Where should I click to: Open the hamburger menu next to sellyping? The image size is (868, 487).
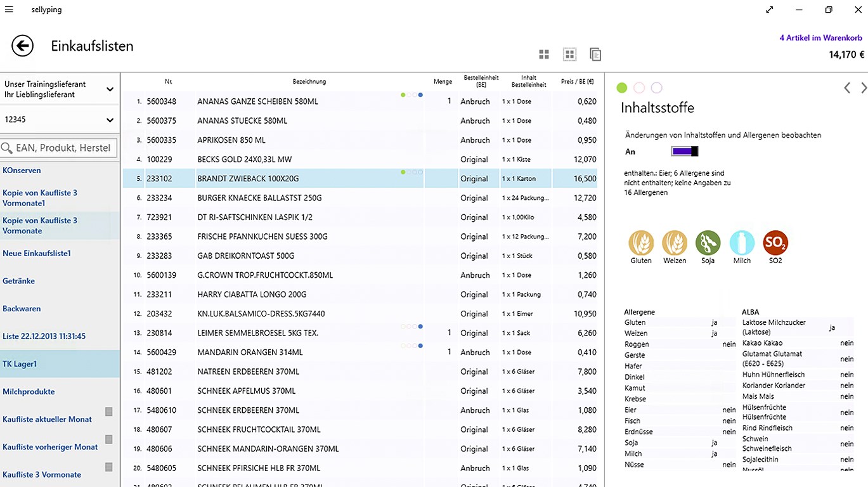pyautogui.click(x=9, y=10)
